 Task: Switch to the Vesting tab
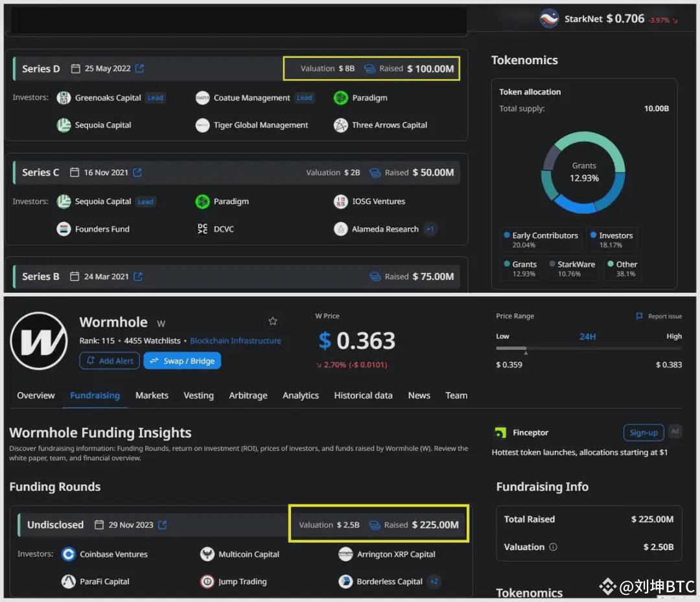(198, 395)
